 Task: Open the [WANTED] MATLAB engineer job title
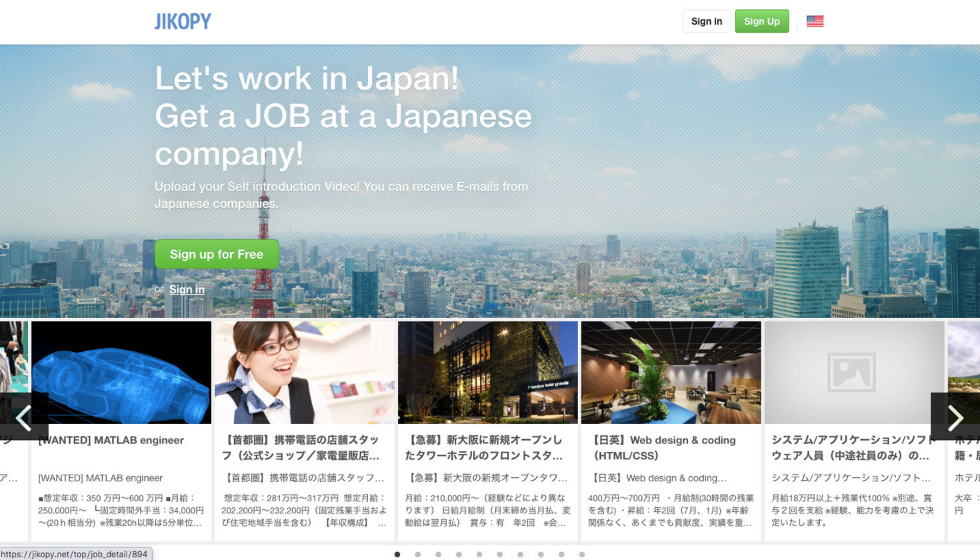coord(111,440)
